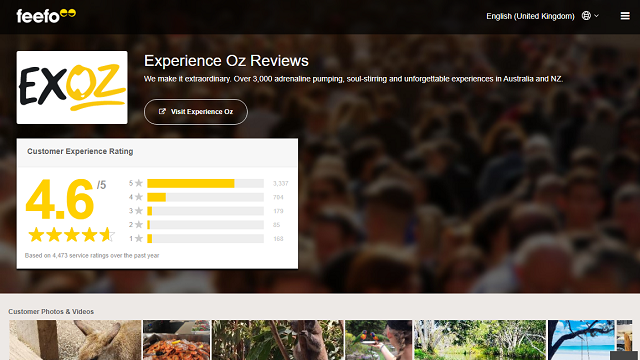Click the Experience Oz Reviews title

coord(226,61)
